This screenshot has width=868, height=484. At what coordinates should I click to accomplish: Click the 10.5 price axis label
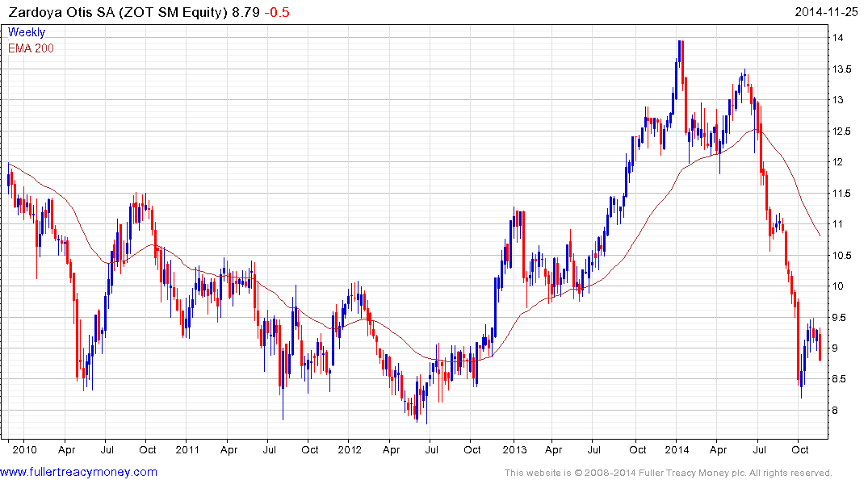[841, 255]
